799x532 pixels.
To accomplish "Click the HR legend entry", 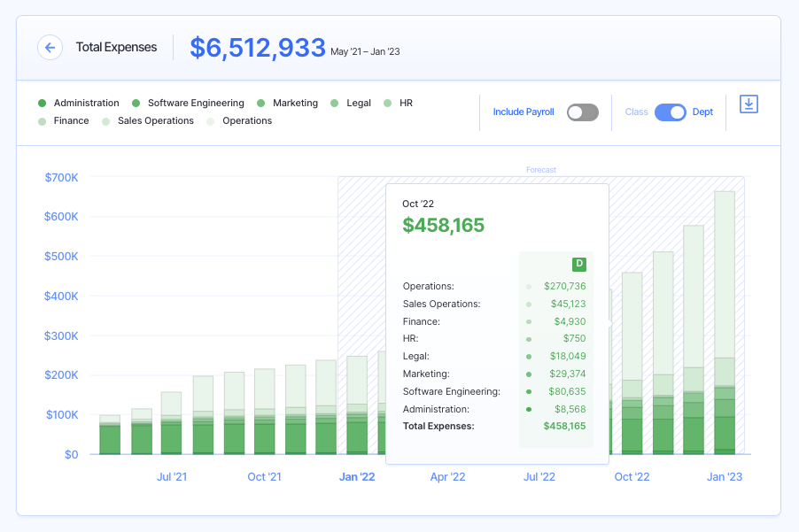I will pos(405,104).
